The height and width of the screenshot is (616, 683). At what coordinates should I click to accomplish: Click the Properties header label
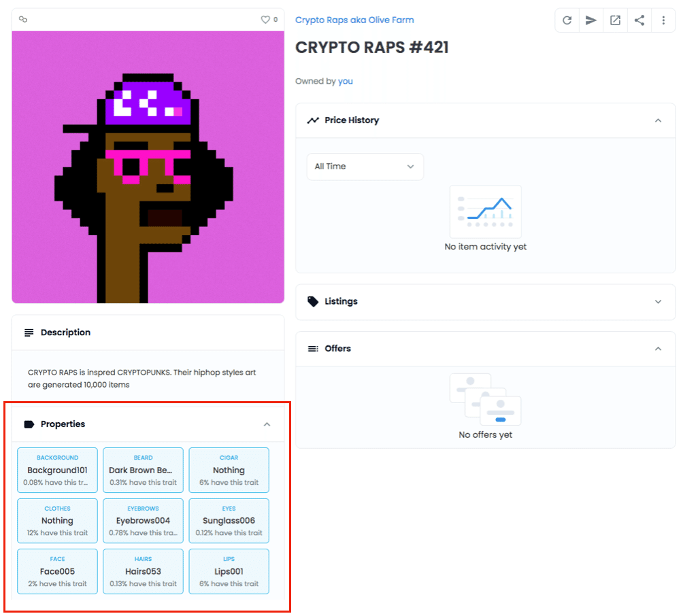tap(63, 424)
